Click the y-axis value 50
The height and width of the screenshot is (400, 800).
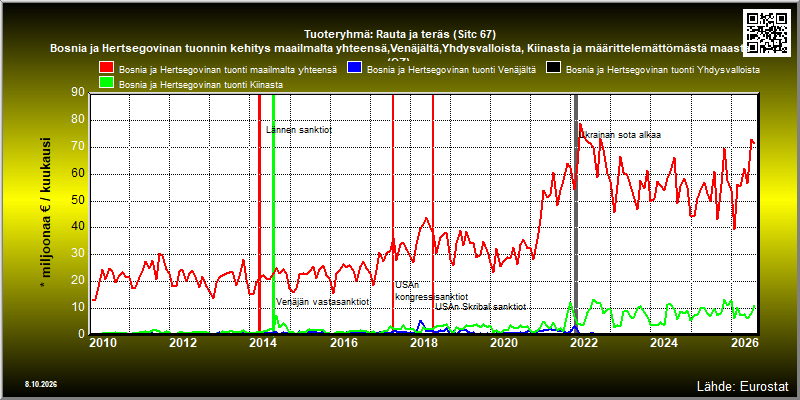pyautogui.click(x=78, y=201)
